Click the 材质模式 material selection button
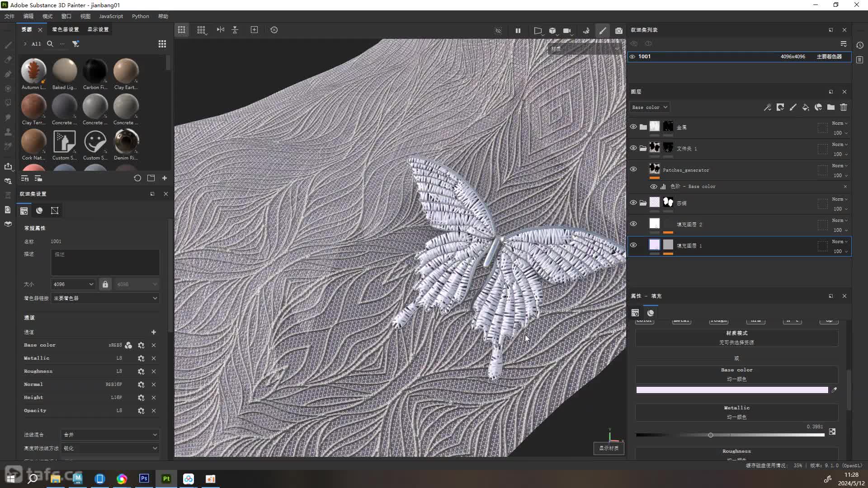Screen dimensions: 868x488 736,338
